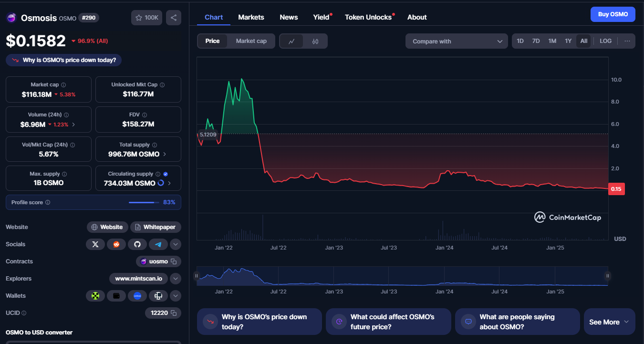Open the green checkered wallet icon
The width and height of the screenshot is (644, 344).
(x=95, y=296)
